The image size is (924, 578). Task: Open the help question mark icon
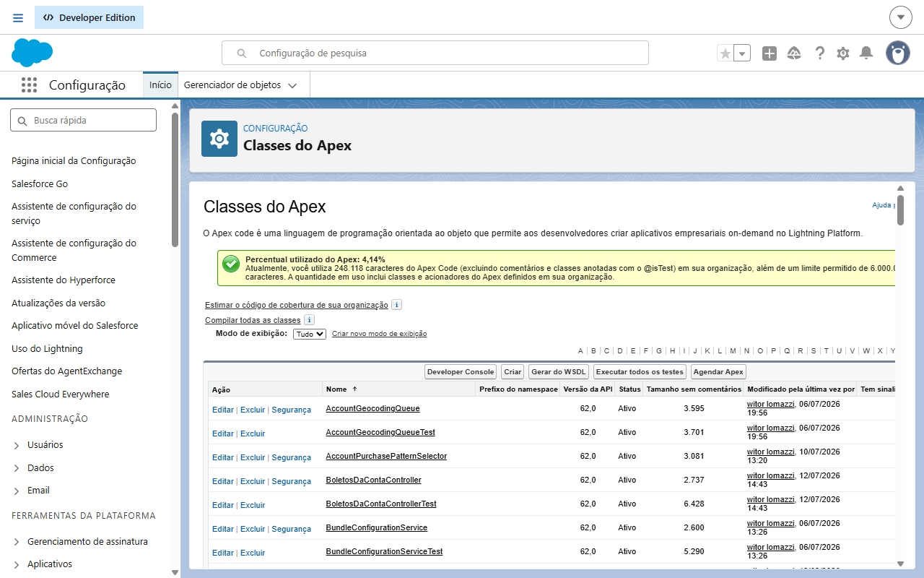pos(819,53)
